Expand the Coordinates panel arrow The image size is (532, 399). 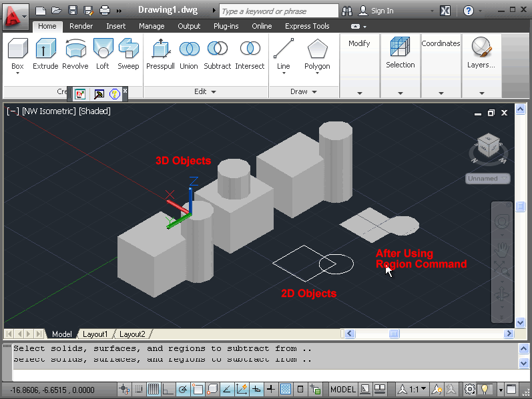point(441,93)
